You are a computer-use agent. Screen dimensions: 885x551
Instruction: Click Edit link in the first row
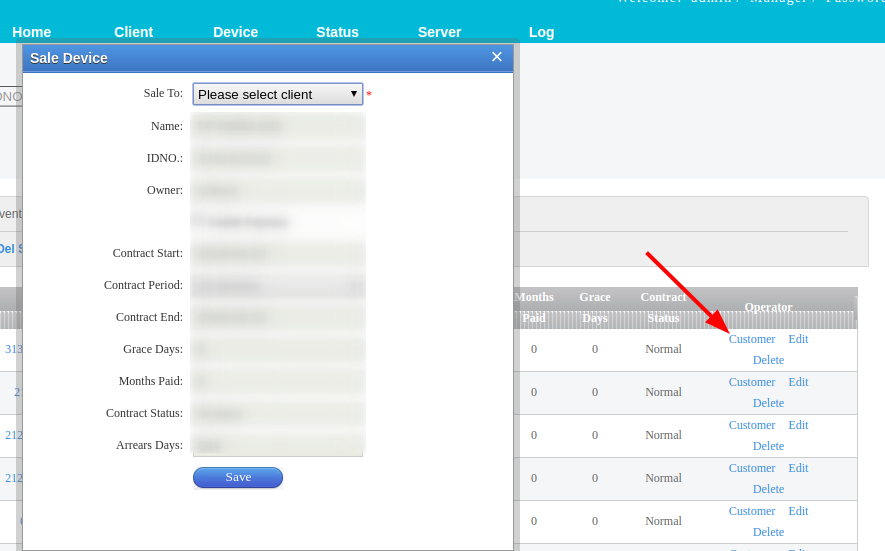(x=798, y=339)
